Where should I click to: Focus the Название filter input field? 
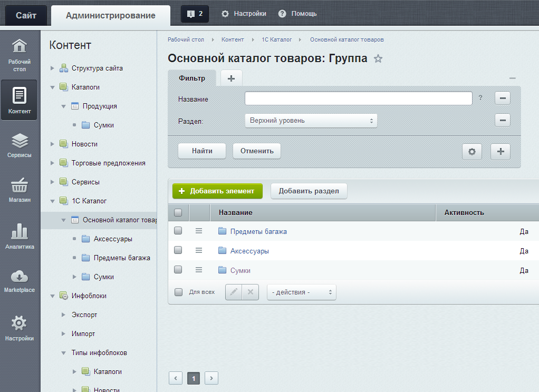click(x=359, y=98)
